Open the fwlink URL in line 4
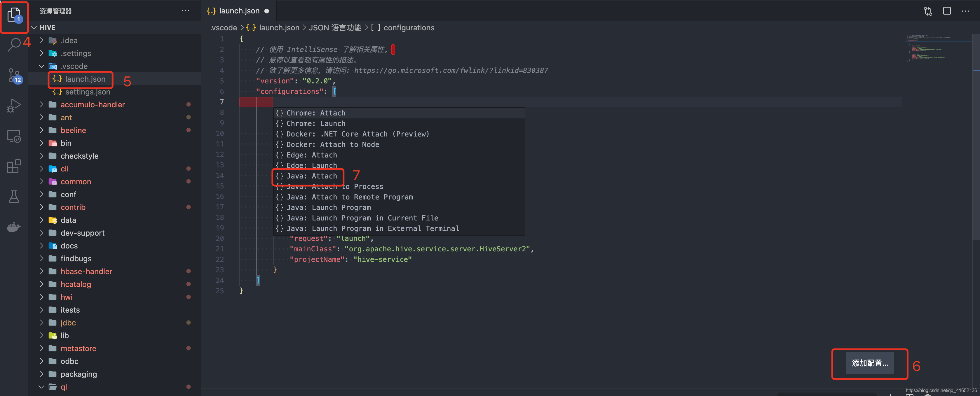The width and height of the screenshot is (980, 396). coord(450,70)
